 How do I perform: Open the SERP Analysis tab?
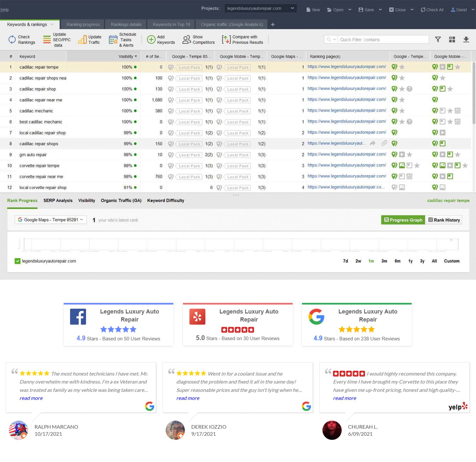(58, 200)
